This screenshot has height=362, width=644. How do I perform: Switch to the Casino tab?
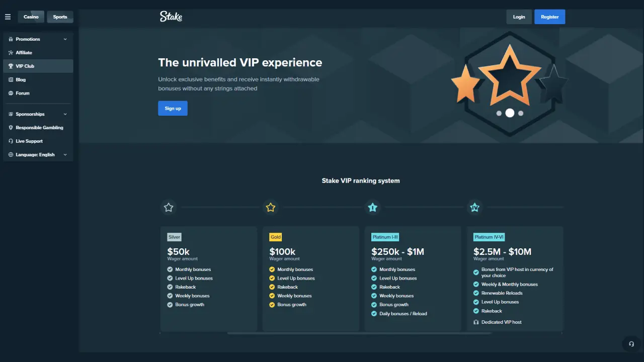tap(31, 17)
